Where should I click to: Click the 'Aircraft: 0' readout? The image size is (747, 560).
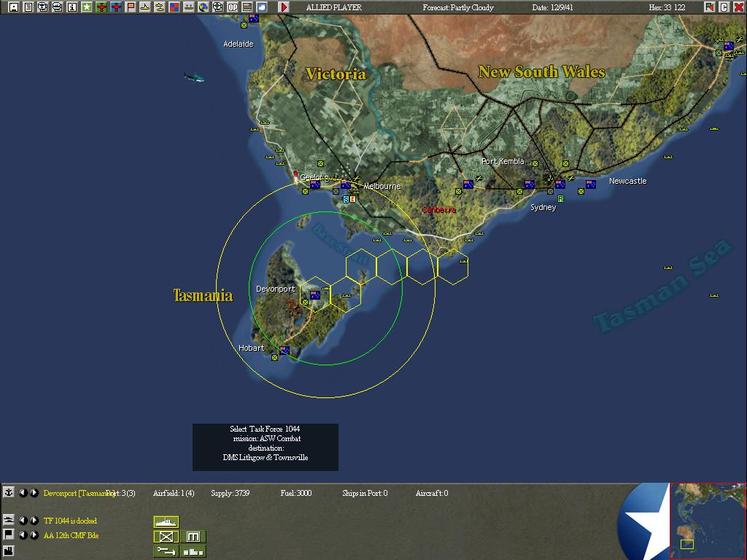(x=432, y=493)
